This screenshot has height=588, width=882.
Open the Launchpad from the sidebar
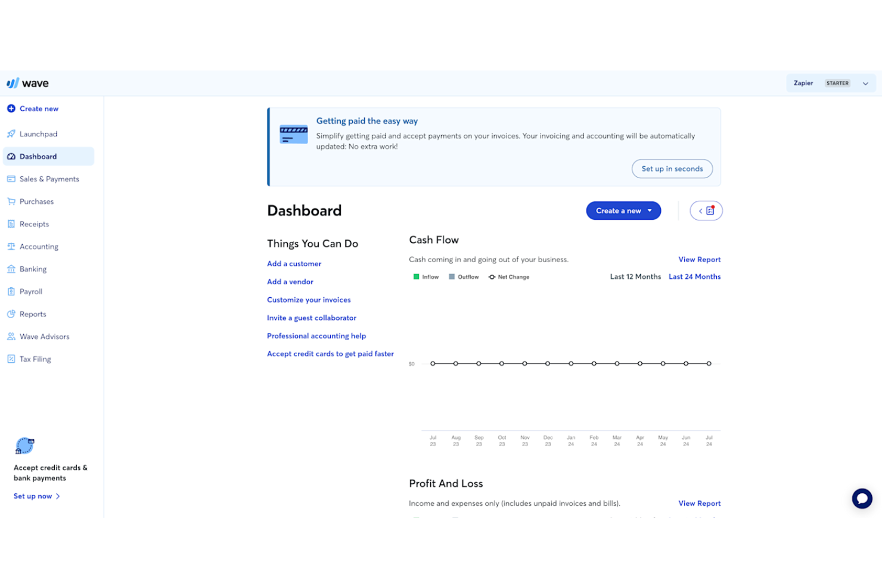(x=11, y=133)
